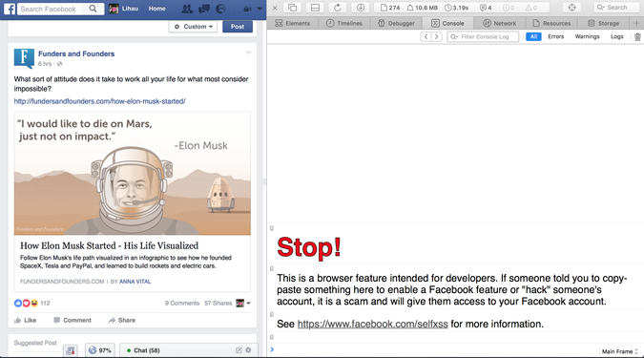Open the notifications globe icon
The image size is (644, 358).
click(x=220, y=9)
